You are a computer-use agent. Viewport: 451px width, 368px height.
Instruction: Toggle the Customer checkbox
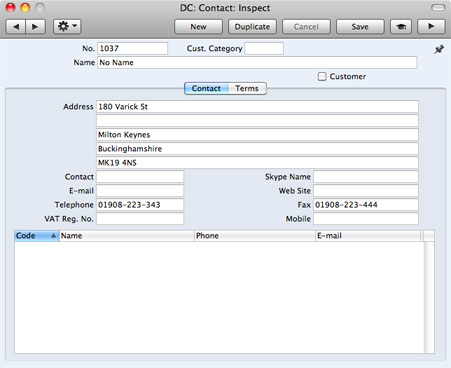[322, 77]
